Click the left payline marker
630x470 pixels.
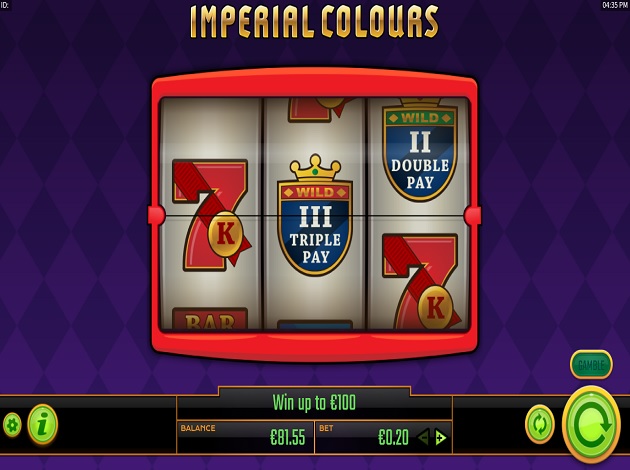[156, 215]
